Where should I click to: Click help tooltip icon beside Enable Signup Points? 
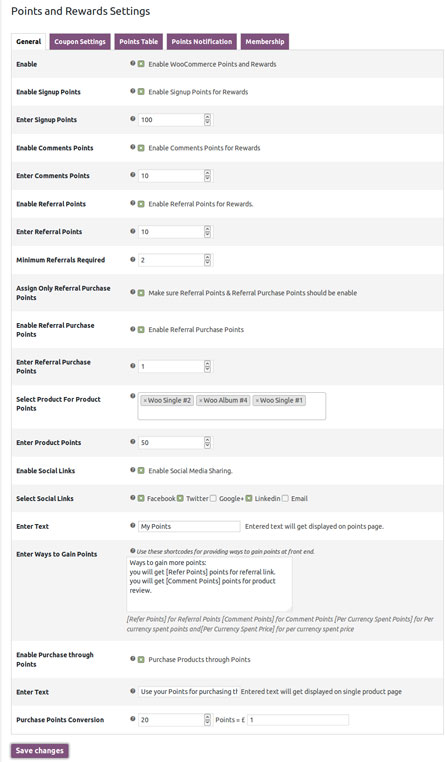coord(133,91)
